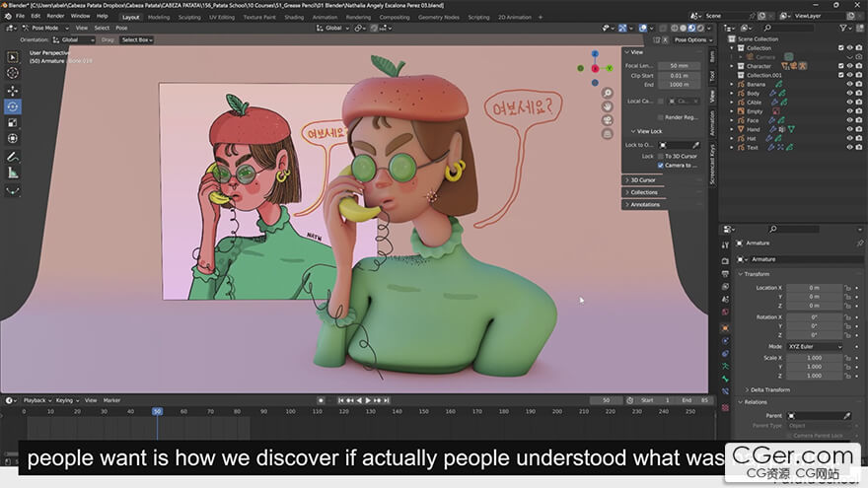Open the Render menu

(55, 16)
